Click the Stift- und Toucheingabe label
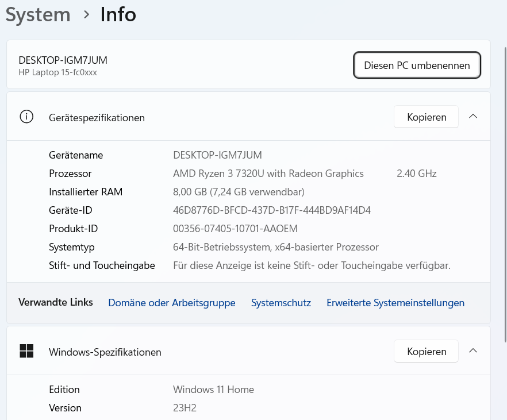The height and width of the screenshot is (420, 507). coord(102,265)
